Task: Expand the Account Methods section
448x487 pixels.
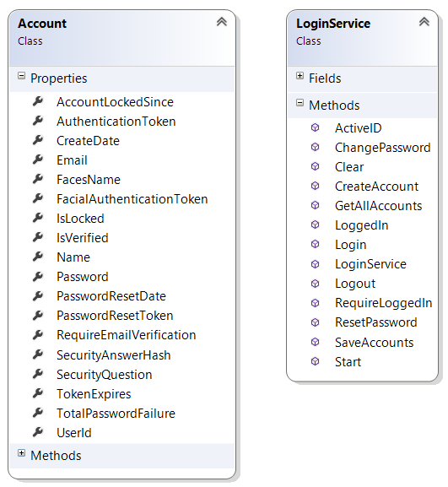Action: point(21,453)
